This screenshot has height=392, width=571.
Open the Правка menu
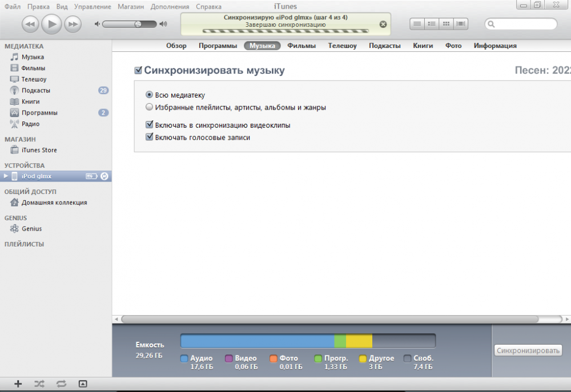click(38, 6)
